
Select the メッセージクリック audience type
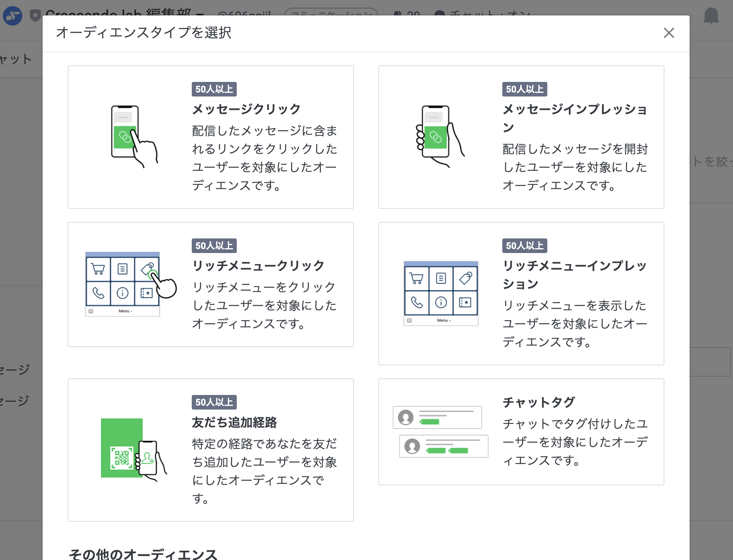(210, 137)
